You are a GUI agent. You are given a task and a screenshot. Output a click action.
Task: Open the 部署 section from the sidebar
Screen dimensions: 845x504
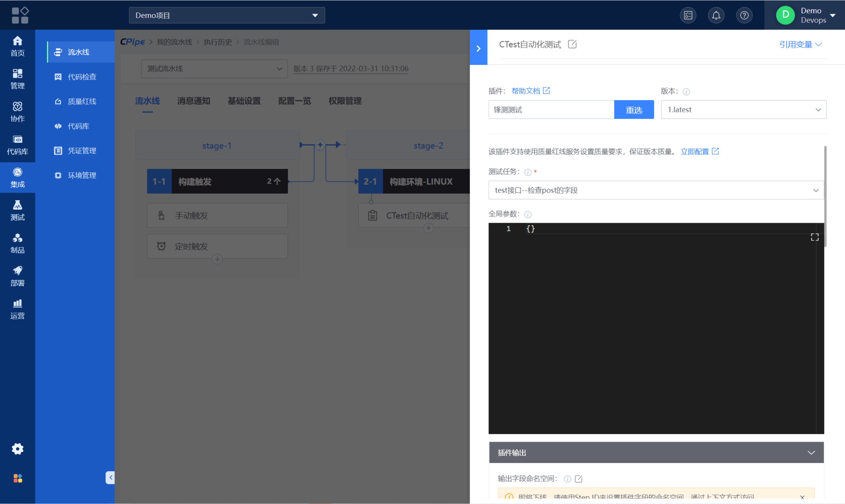point(17,276)
